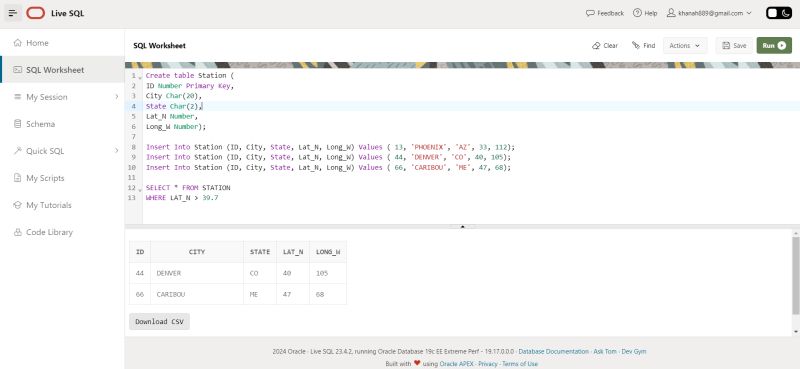Expand Quick SQL chevron

pos(116,151)
